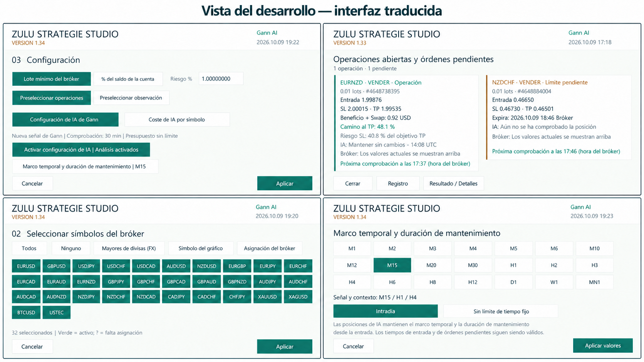The height and width of the screenshot is (362, 644).
Task: Cancel the Marco temporal panel
Action: [354, 346]
